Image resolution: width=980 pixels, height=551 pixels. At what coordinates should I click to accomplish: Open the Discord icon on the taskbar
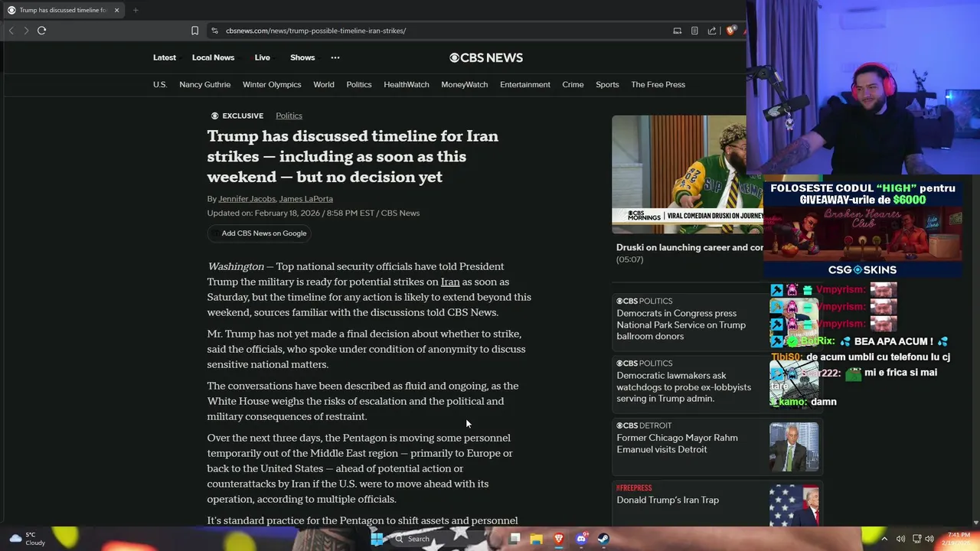(x=581, y=539)
